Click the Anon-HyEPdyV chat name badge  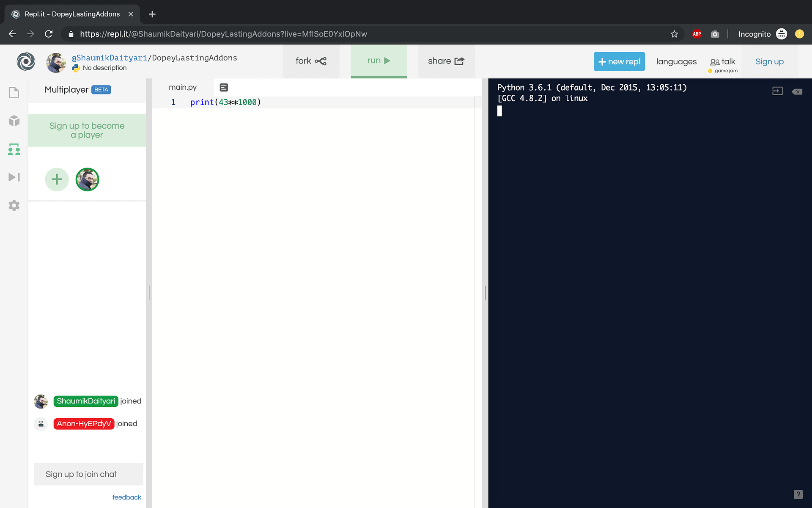coord(84,424)
